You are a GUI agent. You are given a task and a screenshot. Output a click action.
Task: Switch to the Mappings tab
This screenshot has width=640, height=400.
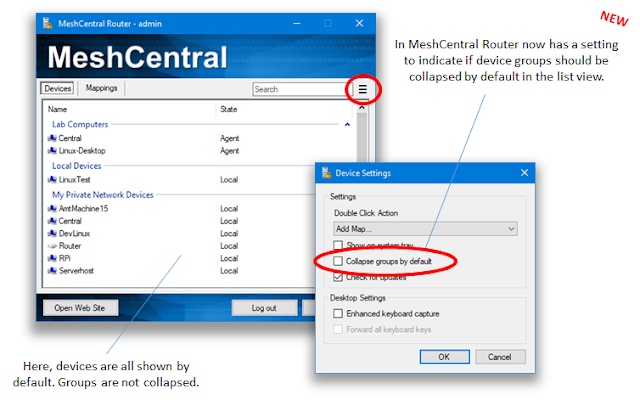click(101, 88)
